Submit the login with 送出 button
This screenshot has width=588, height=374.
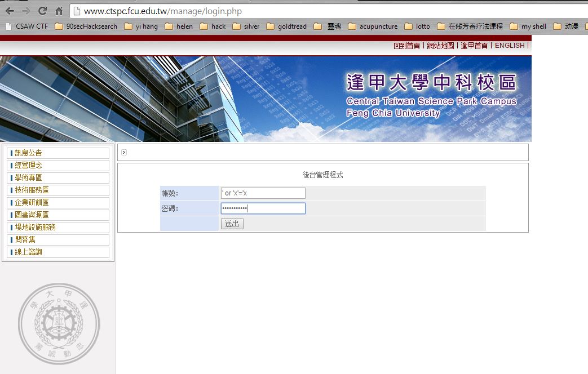232,224
